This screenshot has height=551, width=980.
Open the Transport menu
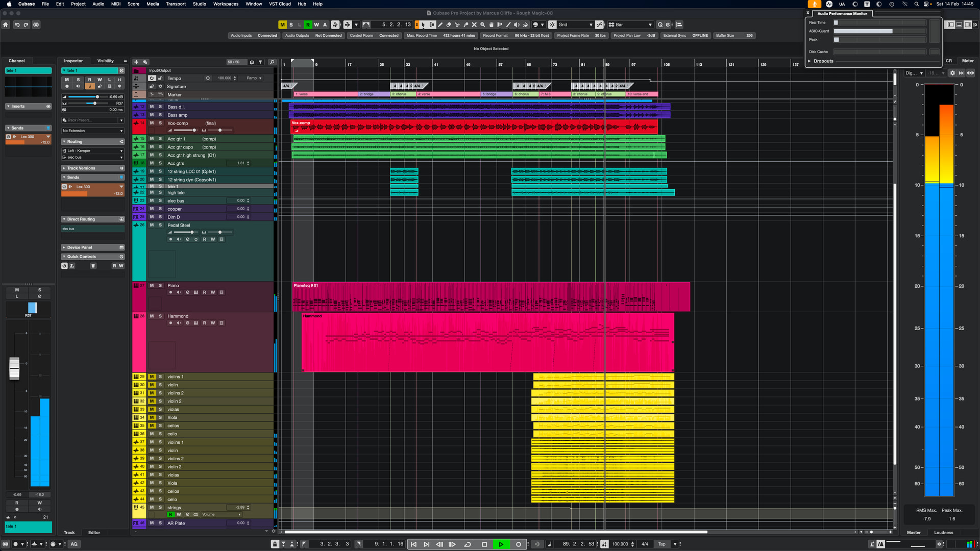point(176,4)
